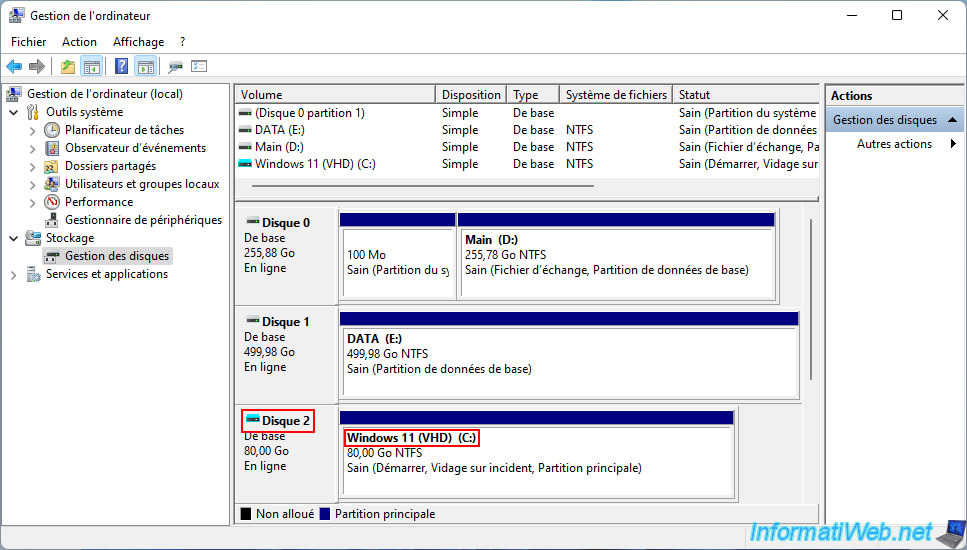
Task: Click the Gestionnaire de périphériques icon
Action: click(x=52, y=220)
